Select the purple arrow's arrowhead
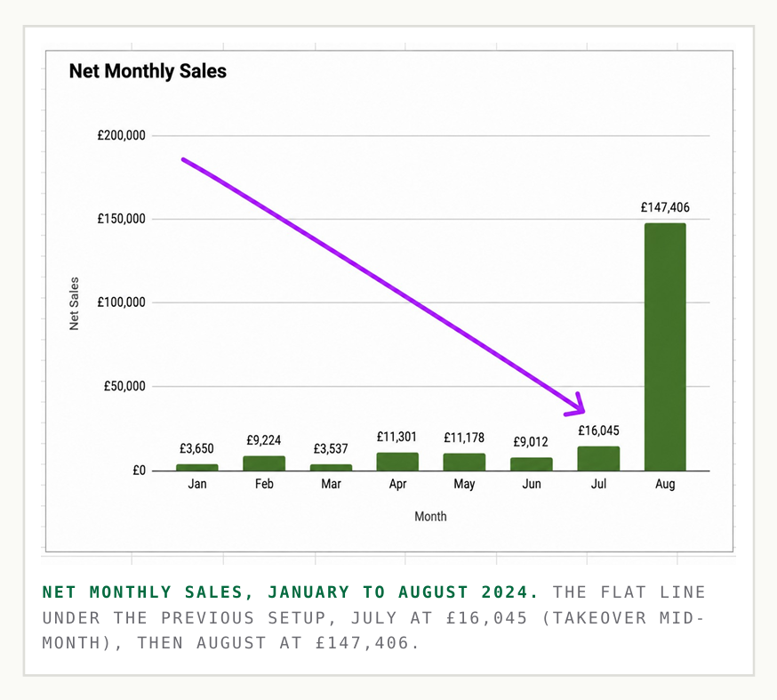The width and height of the screenshot is (777, 700). point(576,404)
